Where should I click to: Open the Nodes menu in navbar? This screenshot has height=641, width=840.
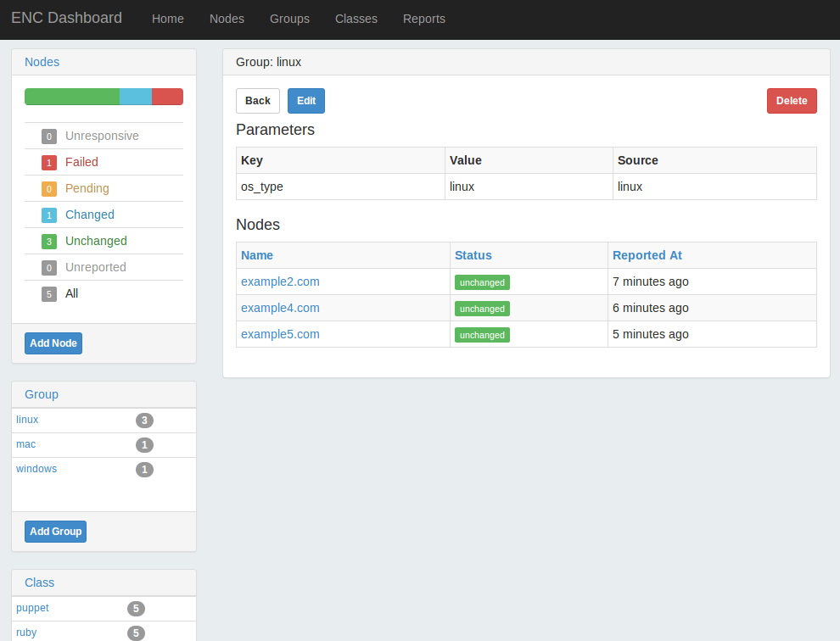227,19
